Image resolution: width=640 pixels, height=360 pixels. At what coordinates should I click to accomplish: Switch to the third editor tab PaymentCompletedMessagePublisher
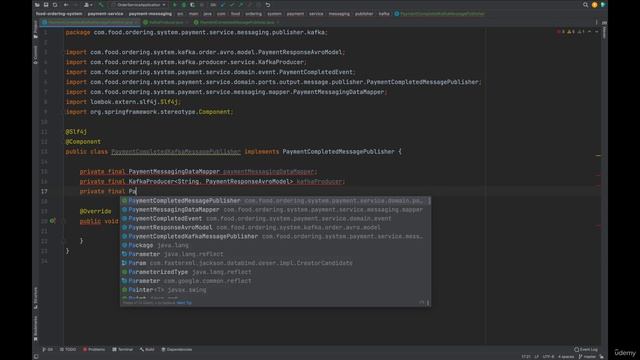237,22
